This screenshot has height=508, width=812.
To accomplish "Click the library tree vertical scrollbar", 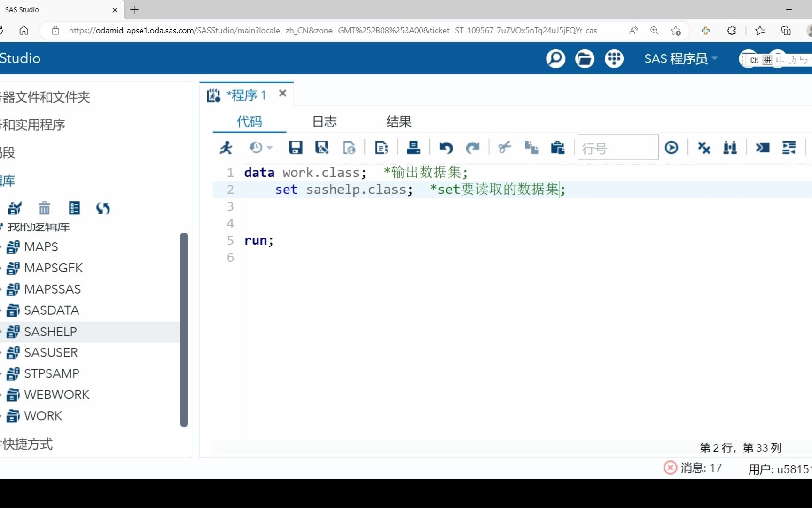I will click(x=184, y=330).
